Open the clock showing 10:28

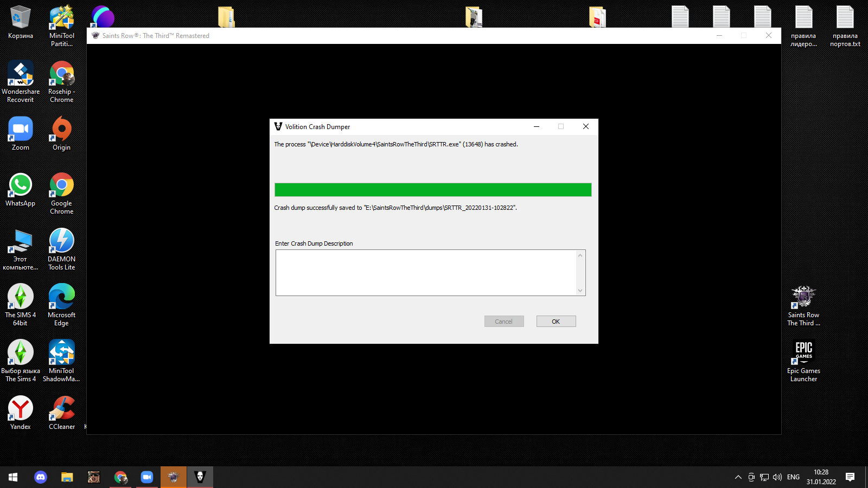tap(821, 477)
